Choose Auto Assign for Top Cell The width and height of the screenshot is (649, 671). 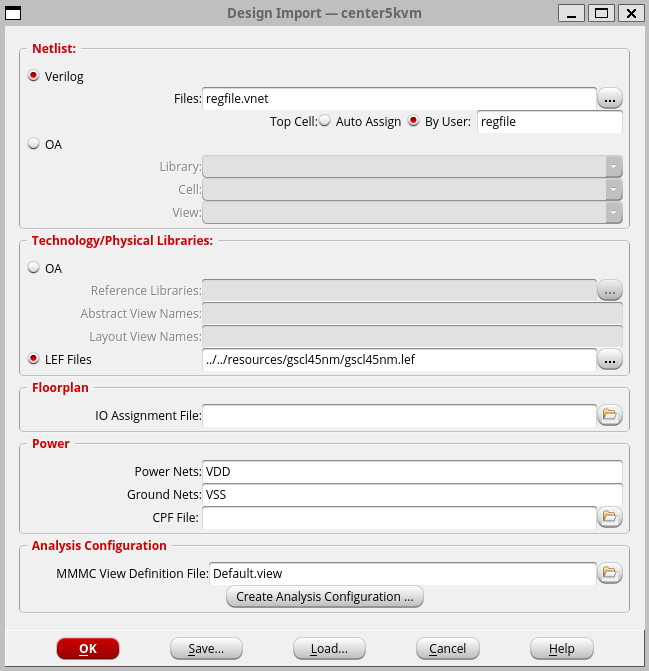pyautogui.click(x=325, y=121)
